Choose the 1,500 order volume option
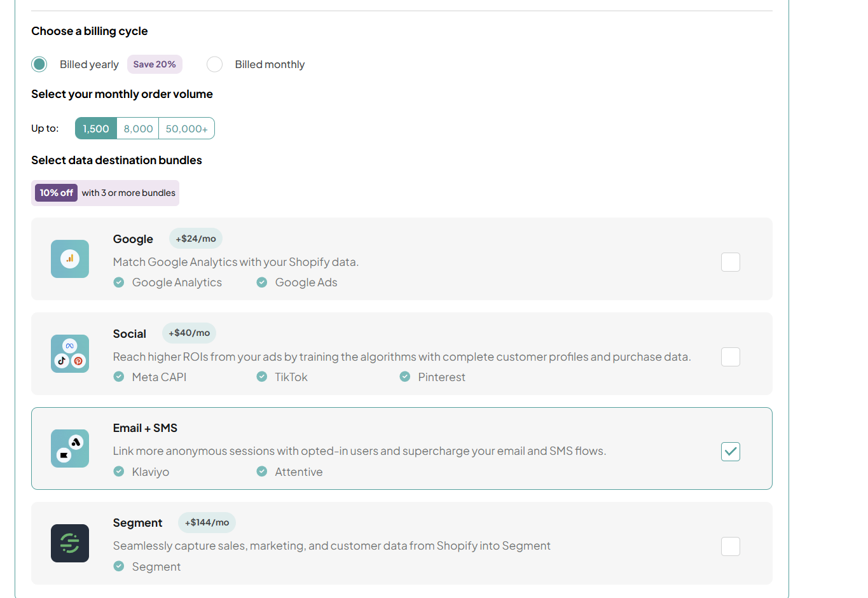The width and height of the screenshot is (868, 598). [x=96, y=129]
